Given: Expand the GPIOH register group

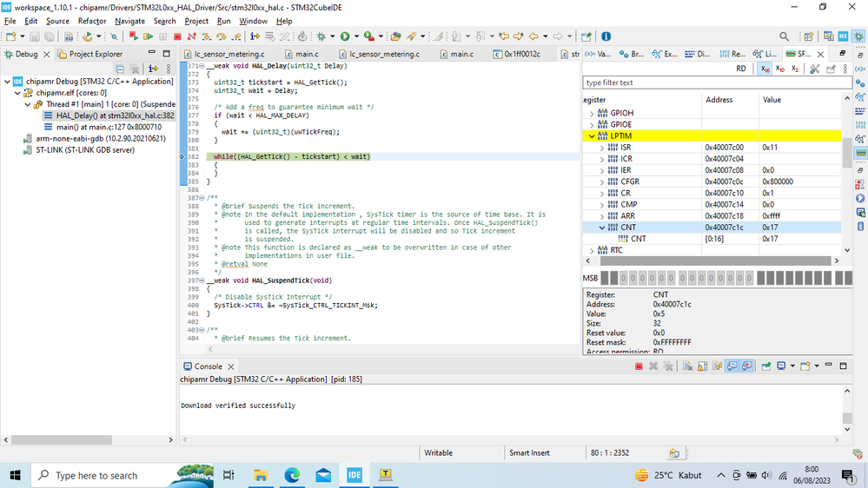Looking at the screenshot, I should click(593, 113).
